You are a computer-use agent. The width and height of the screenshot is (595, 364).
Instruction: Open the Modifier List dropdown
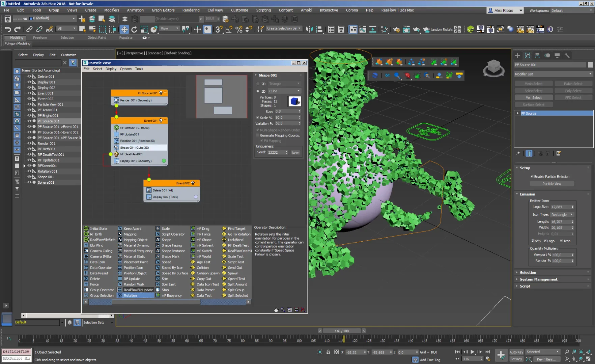pos(554,74)
